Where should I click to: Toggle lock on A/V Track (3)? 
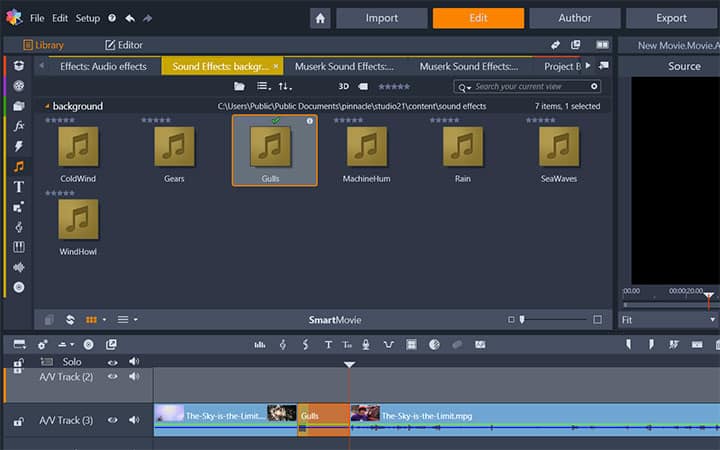tap(18, 421)
